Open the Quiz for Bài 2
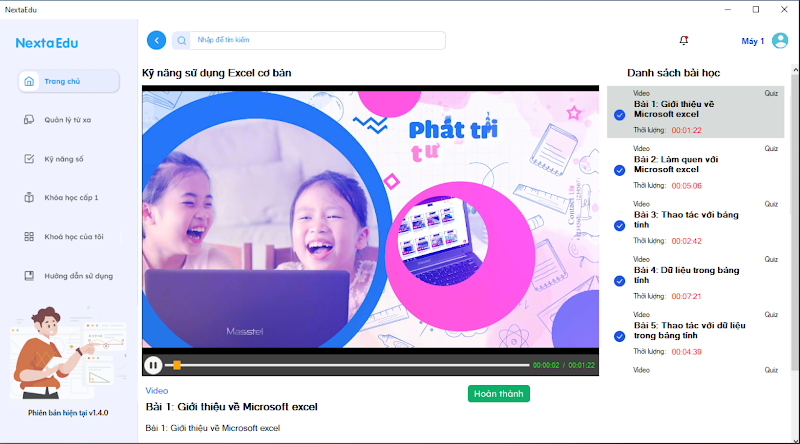The width and height of the screenshot is (800, 444). pos(771,149)
